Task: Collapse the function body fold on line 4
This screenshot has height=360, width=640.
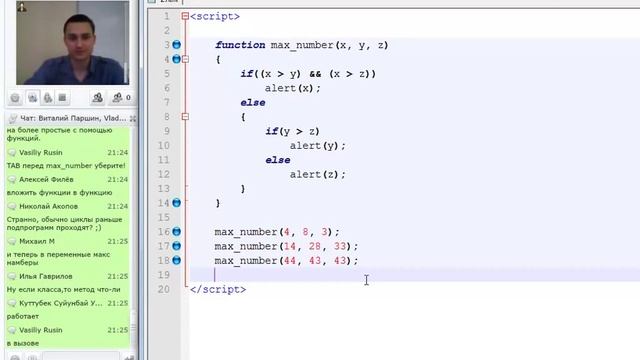Action: pyautogui.click(x=185, y=60)
